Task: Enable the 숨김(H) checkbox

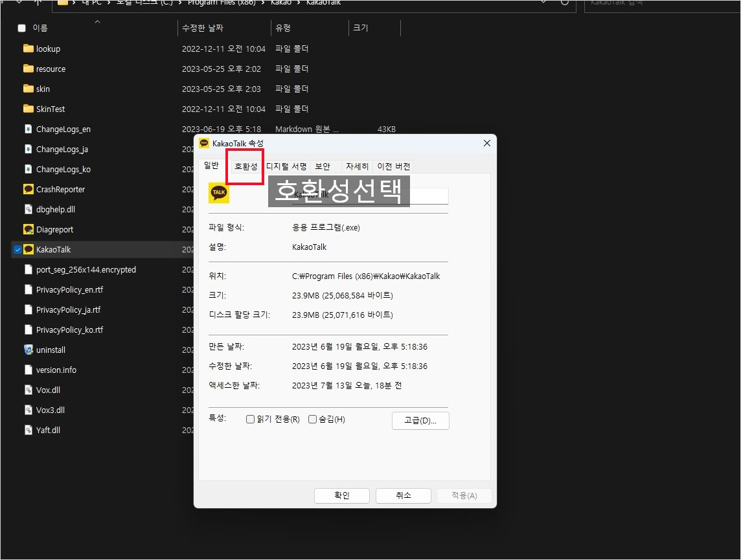Action: tap(312, 420)
